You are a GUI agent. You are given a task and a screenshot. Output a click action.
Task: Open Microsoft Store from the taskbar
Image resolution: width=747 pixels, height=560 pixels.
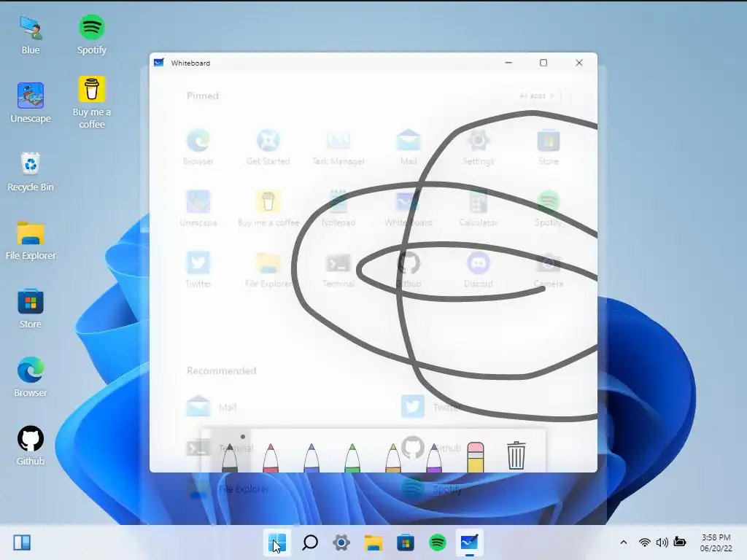pyautogui.click(x=406, y=542)
